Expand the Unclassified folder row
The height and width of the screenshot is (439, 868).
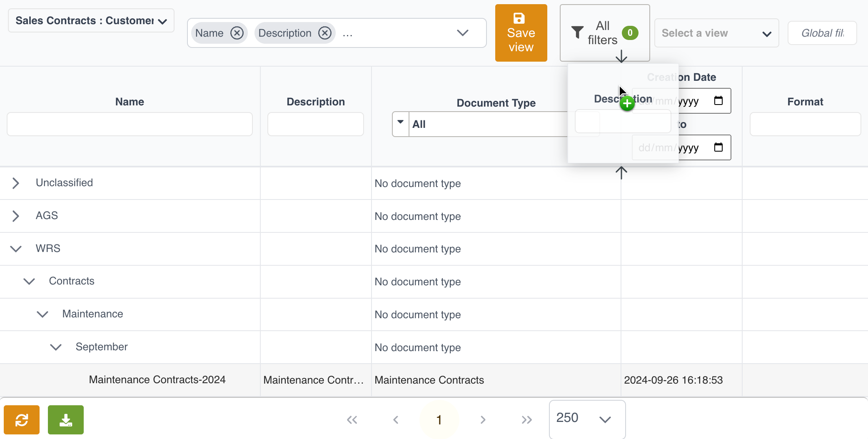(16, 183)
